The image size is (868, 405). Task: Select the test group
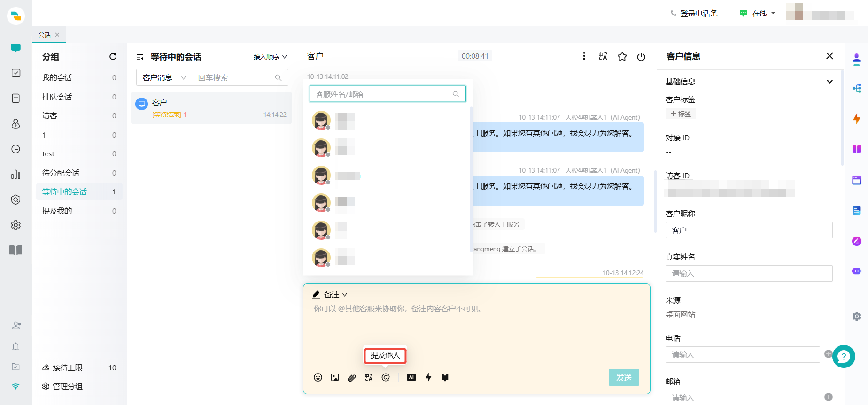[79, 153]
